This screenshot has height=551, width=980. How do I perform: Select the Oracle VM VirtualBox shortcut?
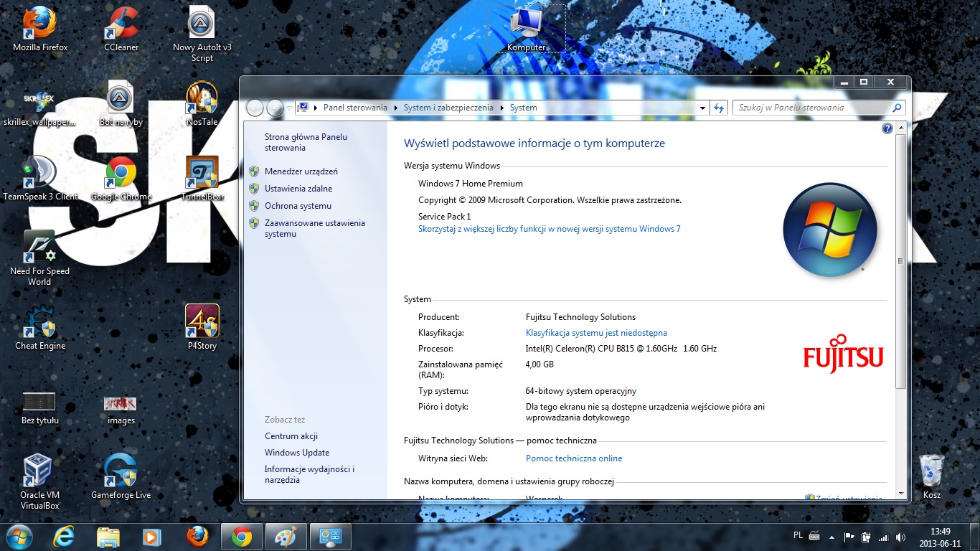pyautogui.click(x=40, y=482)
